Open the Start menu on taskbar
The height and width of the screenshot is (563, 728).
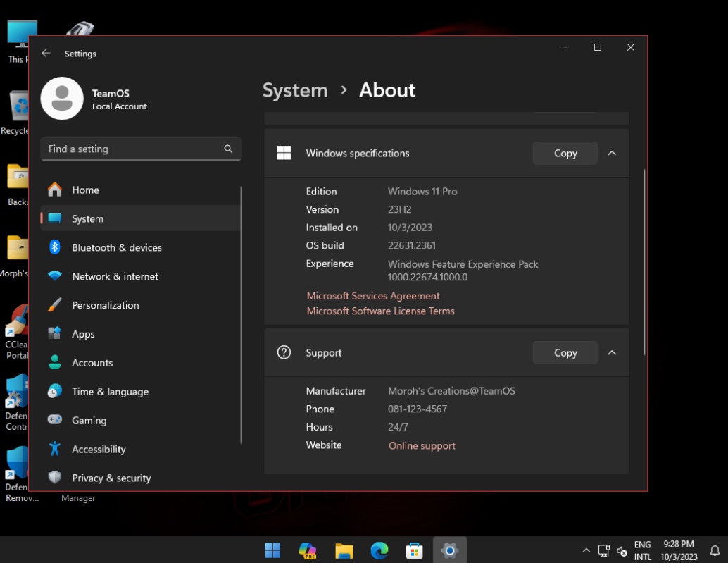pos(272,550)
